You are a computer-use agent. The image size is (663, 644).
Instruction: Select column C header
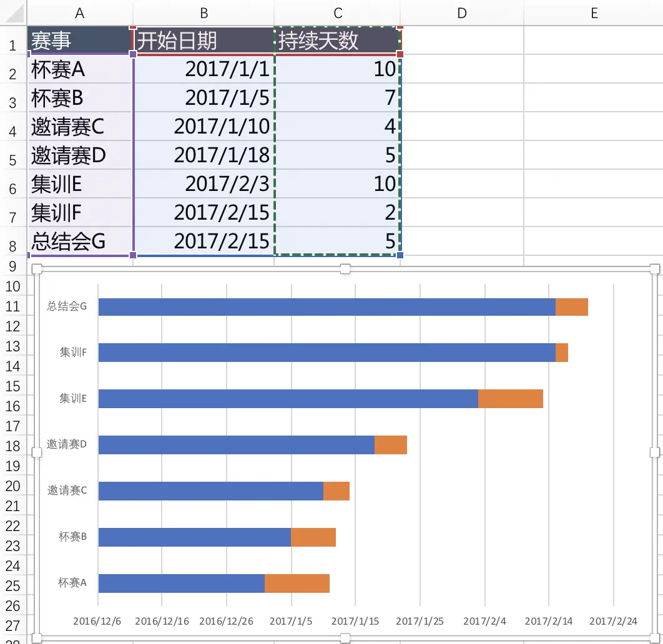(x=337, y=13)
